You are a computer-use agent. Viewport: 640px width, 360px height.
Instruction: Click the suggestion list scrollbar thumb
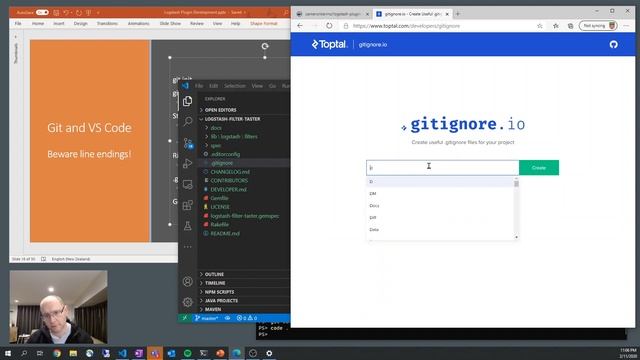pyautogui.click(x=516, y=184)
